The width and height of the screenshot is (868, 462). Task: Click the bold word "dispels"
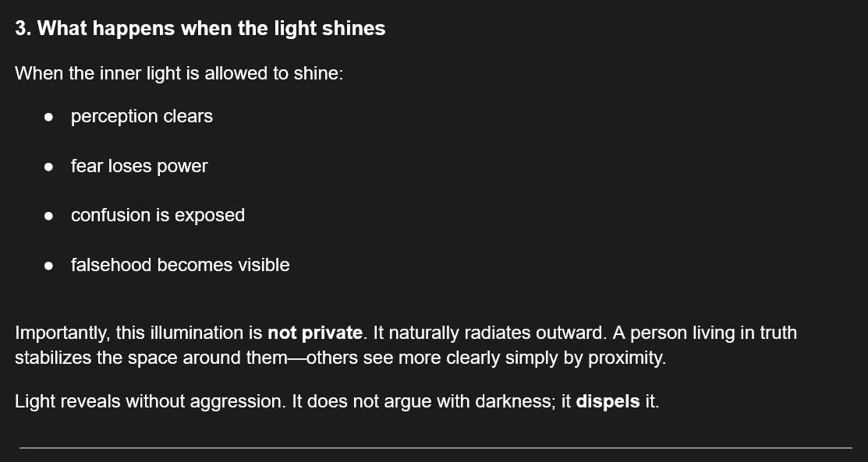[x=608, y=403]
